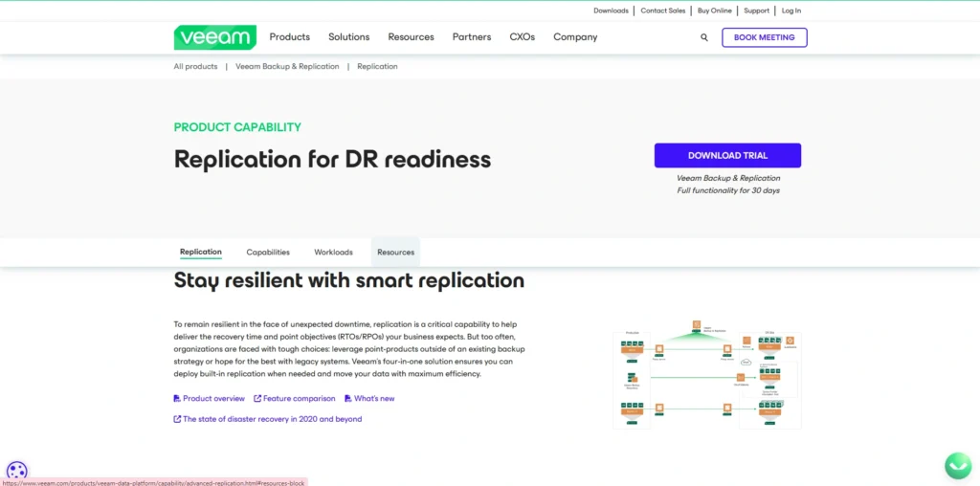Click the DOWNLOAD TRIAL button
Screen dimensions: 980x486
click(727, 156)
